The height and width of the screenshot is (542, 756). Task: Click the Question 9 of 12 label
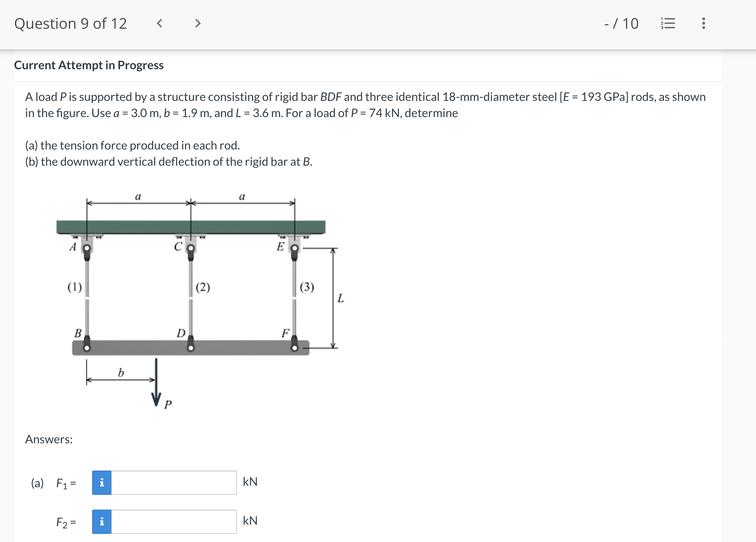tap(71, 23)
